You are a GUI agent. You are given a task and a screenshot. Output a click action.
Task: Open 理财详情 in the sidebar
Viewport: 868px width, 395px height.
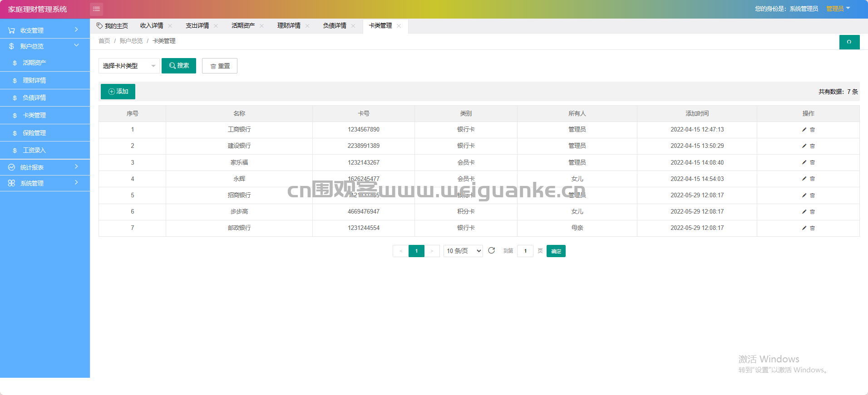pos(45,80)
